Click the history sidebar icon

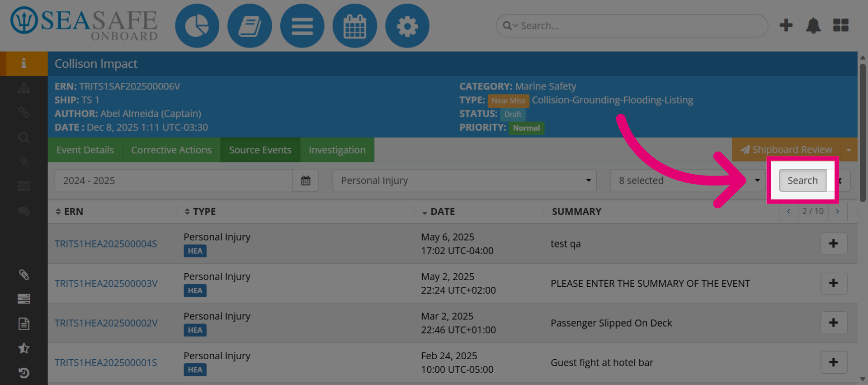(24, 373)
